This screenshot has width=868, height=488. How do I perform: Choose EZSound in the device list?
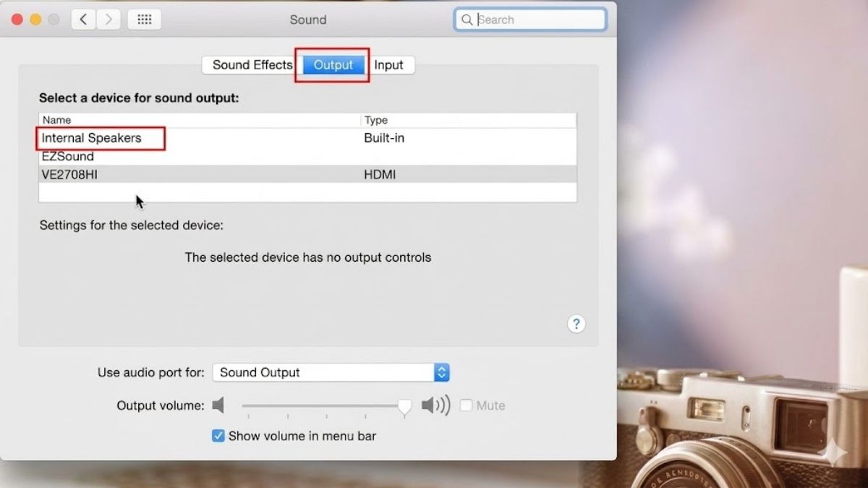(x=307, y=156)
